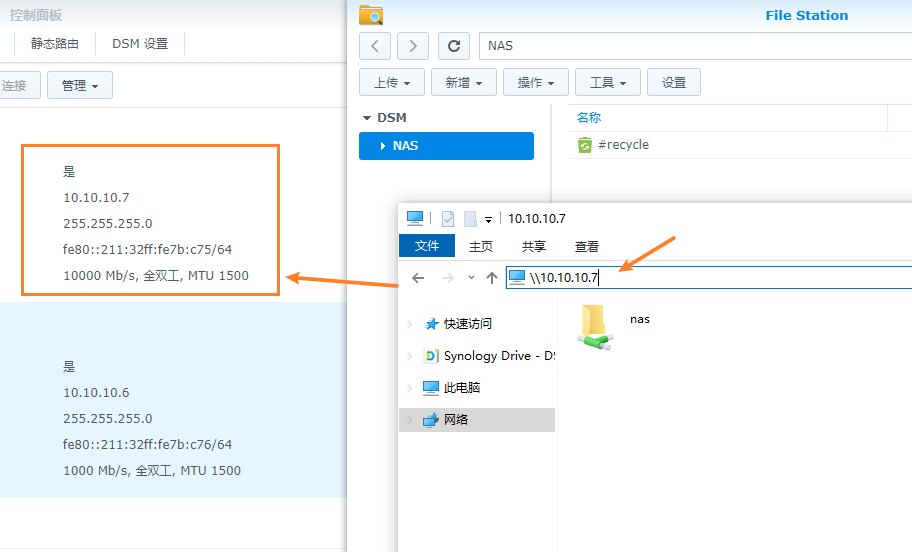Expand the Synology Drive tree node
Viewport: 912px width, 552px height.
click(x=410, y=356)
